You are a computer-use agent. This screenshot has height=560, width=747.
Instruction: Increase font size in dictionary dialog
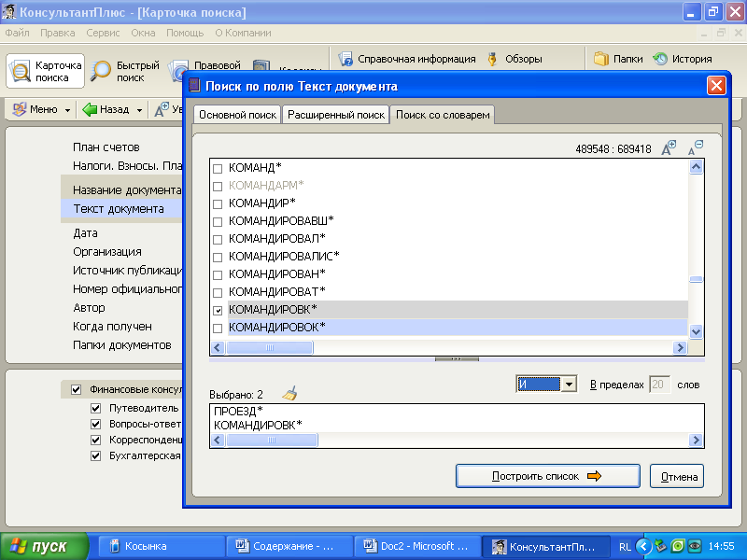click(669, 148)
